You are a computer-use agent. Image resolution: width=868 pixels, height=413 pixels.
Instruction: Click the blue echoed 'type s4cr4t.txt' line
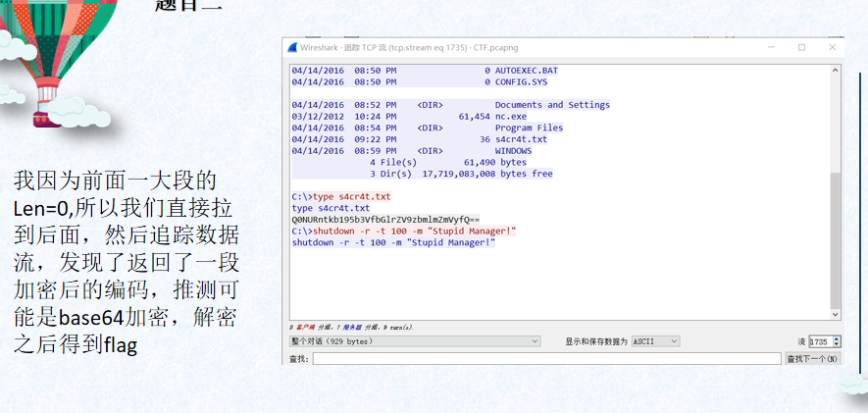[332, 208]
